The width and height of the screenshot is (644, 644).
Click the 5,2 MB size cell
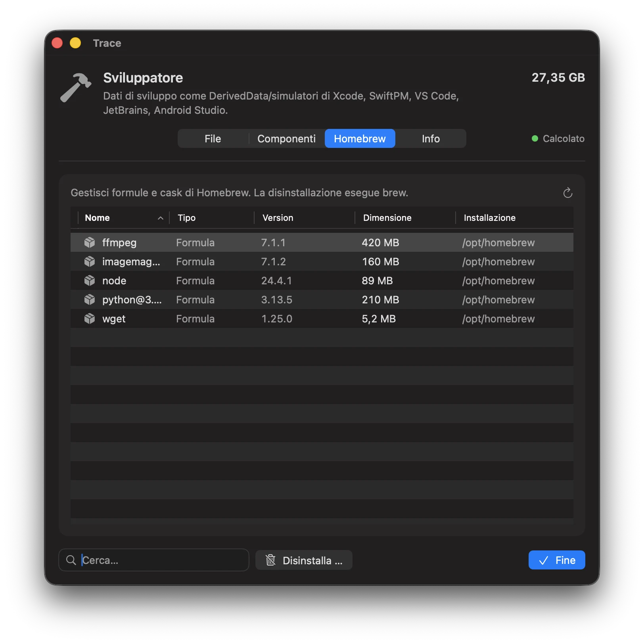tap(379, 319)
